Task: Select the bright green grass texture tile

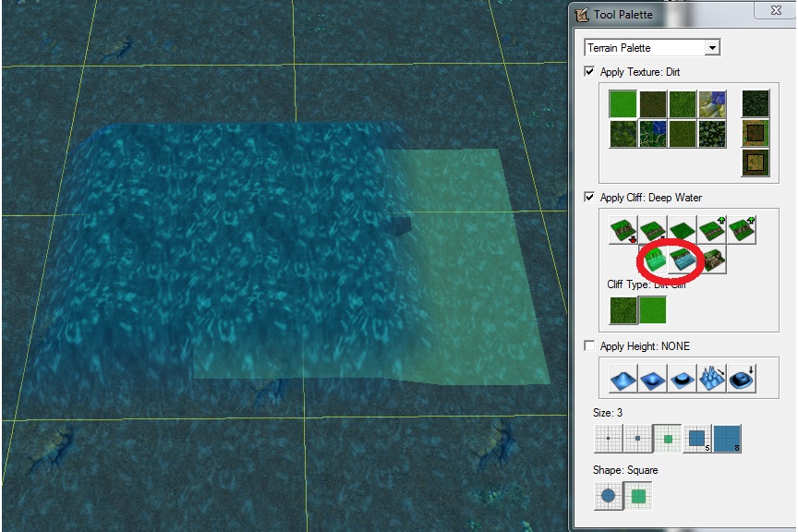Action: tap(623, 103)
